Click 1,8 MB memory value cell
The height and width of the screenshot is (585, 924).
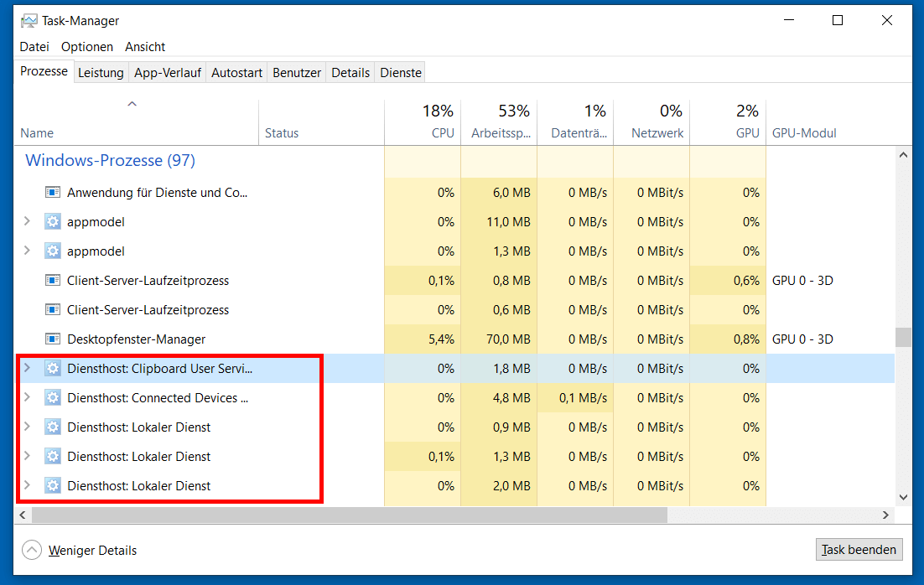499,369
